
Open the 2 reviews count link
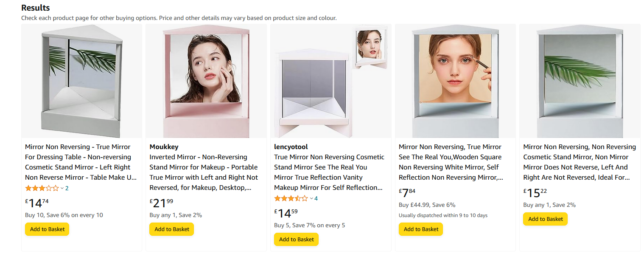coord(67,188)
